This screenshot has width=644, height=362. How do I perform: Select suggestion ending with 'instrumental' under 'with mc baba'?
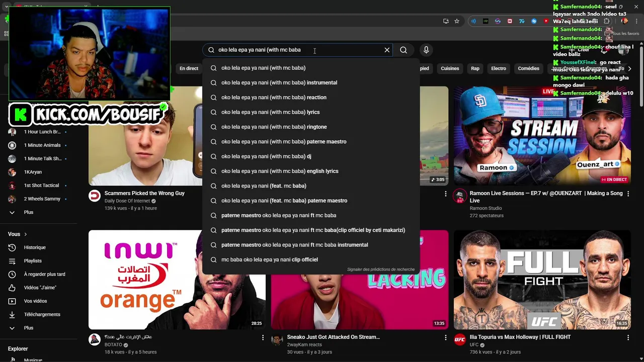click(310, 82)
